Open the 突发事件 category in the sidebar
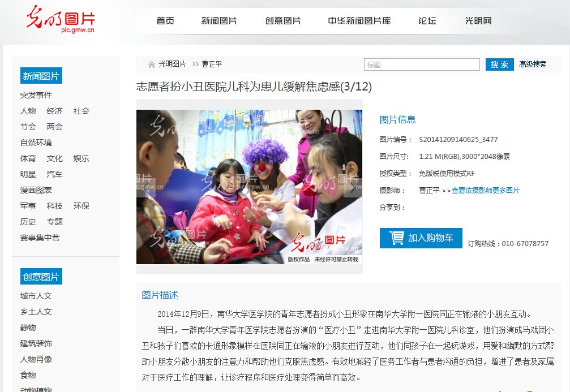The width and height of the screenshot is (570, 392). tap(36, 95)
